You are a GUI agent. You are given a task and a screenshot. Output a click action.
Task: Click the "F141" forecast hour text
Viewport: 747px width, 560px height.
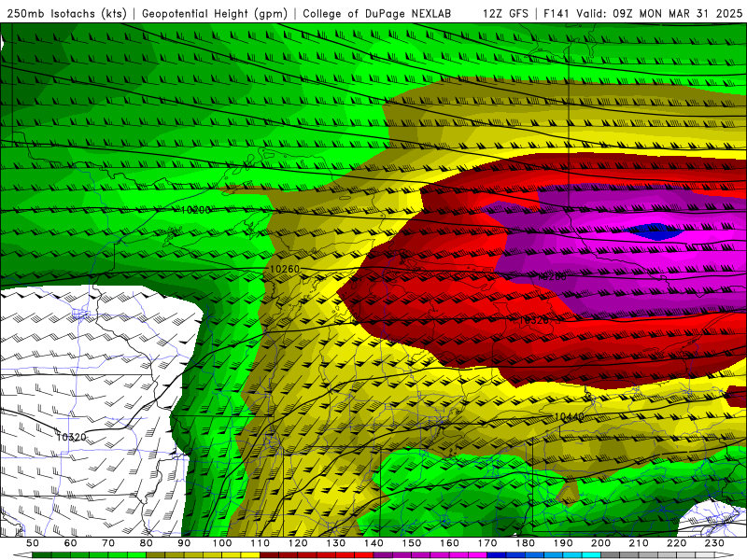pyautogui.click(x=557, y=14)
